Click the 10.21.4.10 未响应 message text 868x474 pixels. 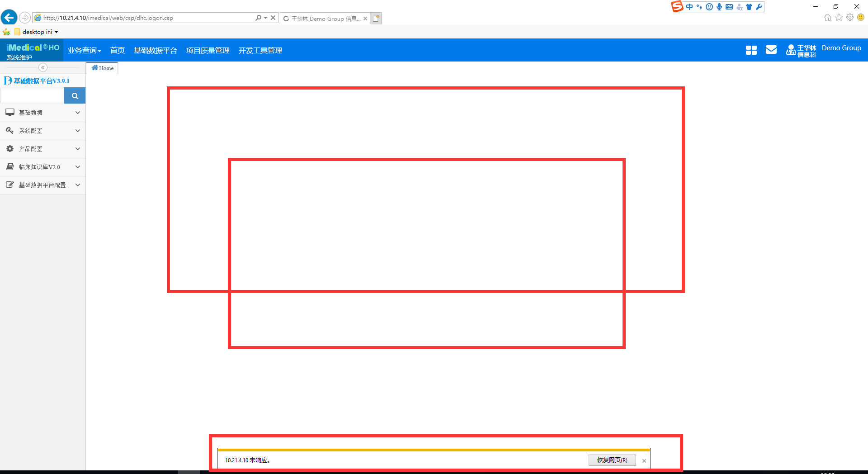(x=248, y=460)
